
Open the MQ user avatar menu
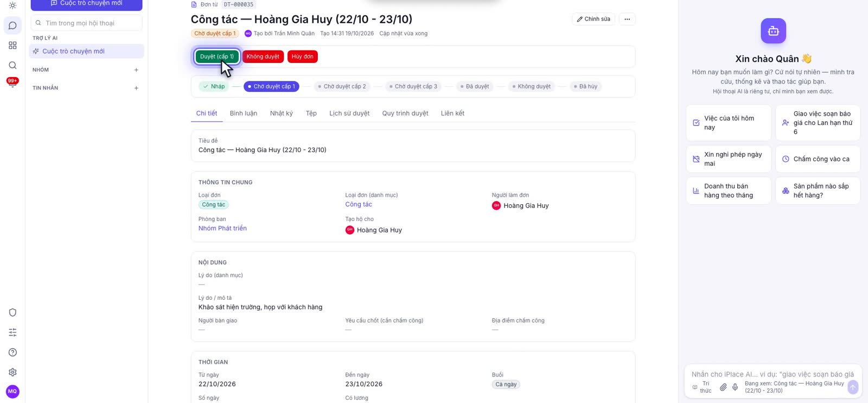coord(12,391)
